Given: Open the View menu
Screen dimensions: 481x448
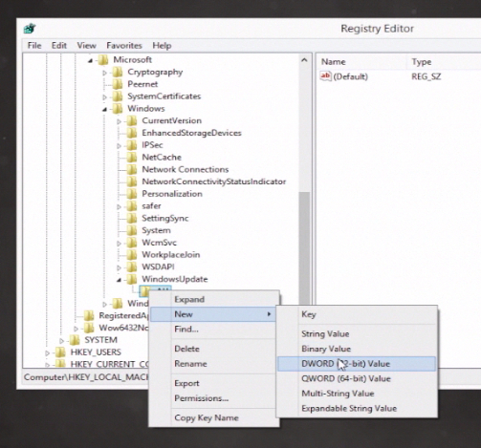Looking at the screenshot, I should pyautogui.click(x=86, y=46).
